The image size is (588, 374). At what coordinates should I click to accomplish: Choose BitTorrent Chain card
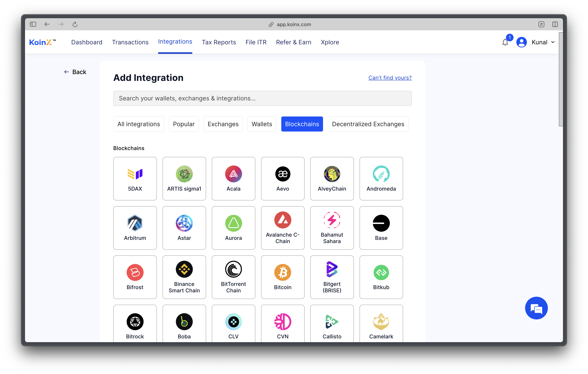coord(233,277)
